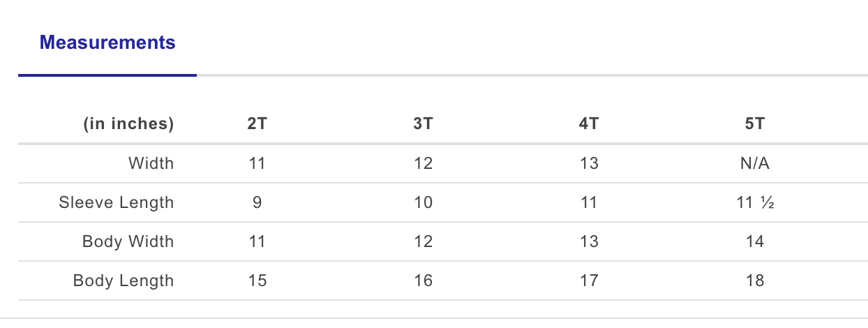Select Sleeve Length value 9 for 2T
Screen dimensions: 868x328
pos(257,202)
